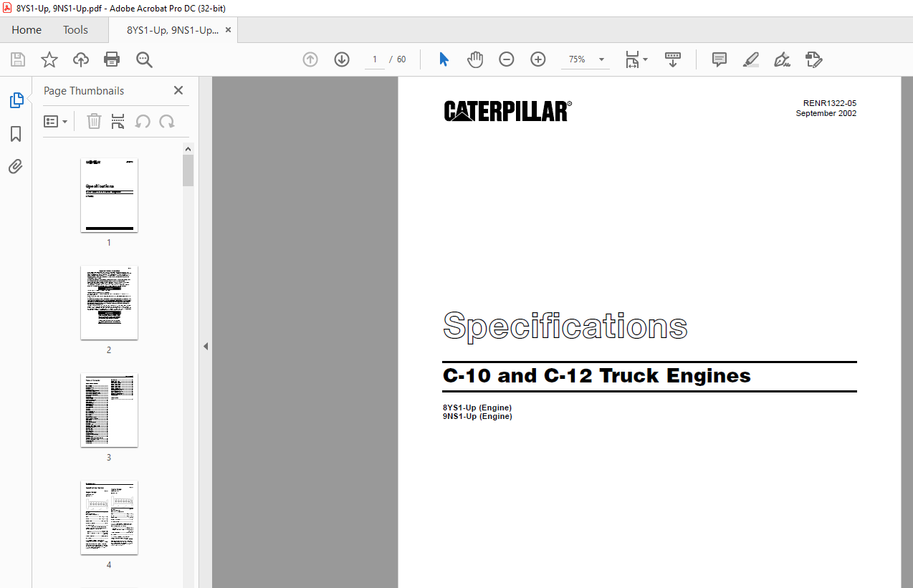Click the stamp/edit tool icon
Screen dimensions: 913x588
813,59
